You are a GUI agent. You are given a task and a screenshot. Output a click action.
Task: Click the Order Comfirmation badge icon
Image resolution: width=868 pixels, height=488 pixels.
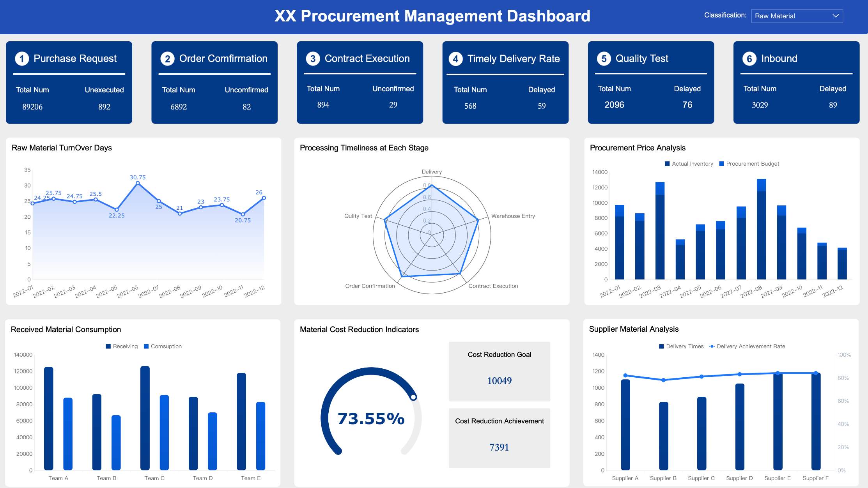[167, 58]
